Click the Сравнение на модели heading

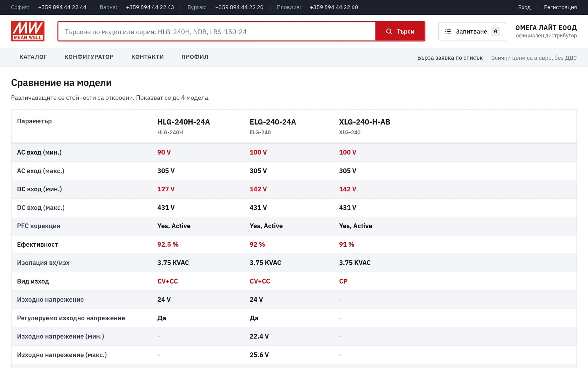coord(61,83)
